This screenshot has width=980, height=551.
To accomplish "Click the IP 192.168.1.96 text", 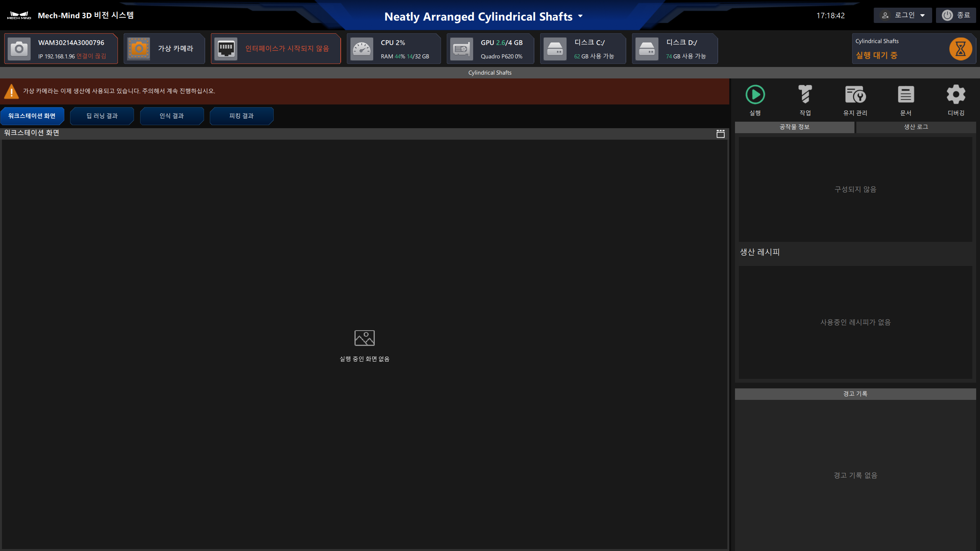I will coord(56,56).
